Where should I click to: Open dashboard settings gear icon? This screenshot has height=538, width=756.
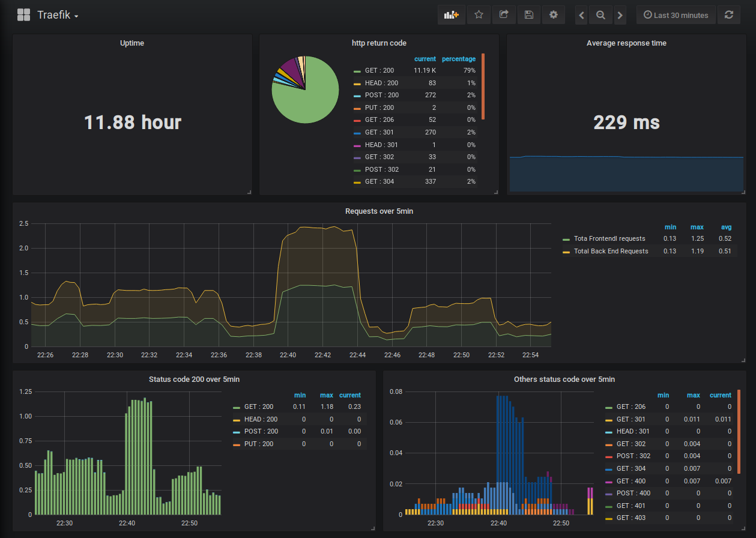click(x=553, y=15)
